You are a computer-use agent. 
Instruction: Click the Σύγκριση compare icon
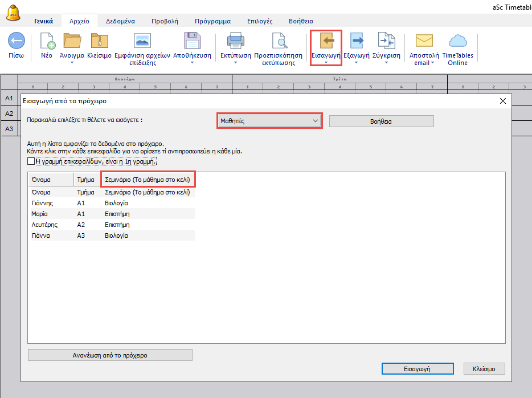(x=387, y=42)
